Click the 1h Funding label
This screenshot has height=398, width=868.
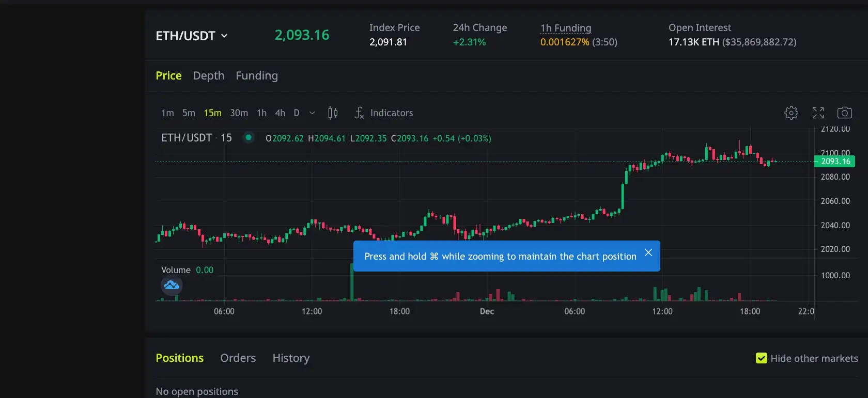click(566, 28)
